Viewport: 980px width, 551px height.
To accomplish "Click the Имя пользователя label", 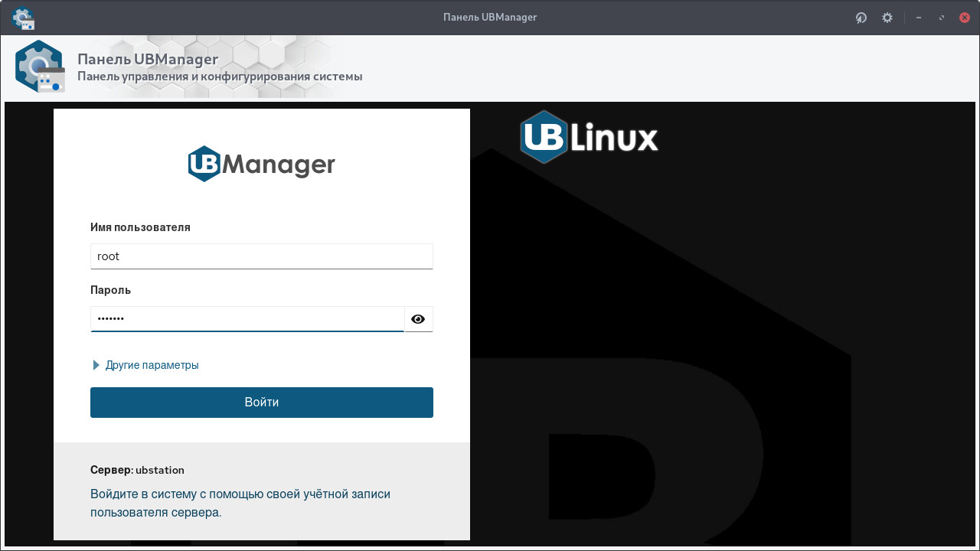I will (140, 227).
